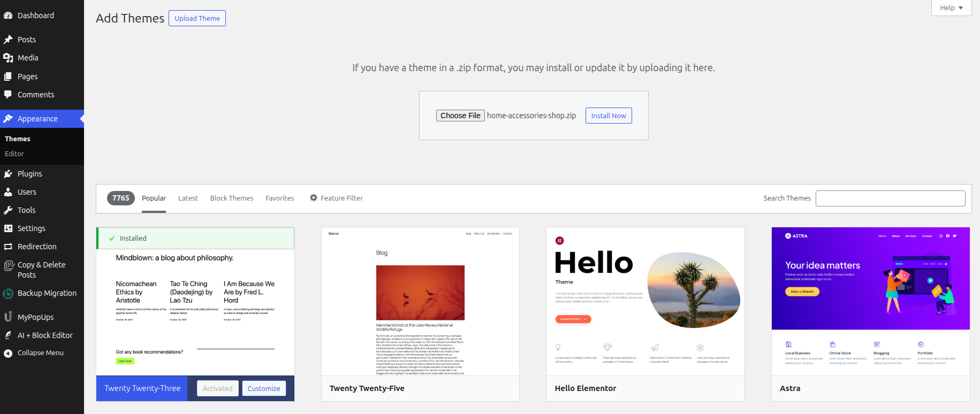
Task: Collapse the admin sidebar menu
Action: click(x=40, y=353)
